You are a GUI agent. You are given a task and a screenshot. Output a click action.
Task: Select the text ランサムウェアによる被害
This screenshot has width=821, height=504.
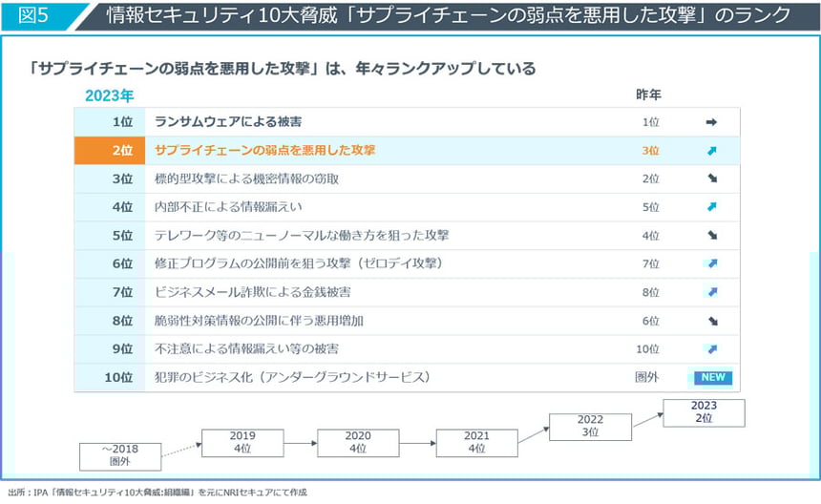click(228, 122)
